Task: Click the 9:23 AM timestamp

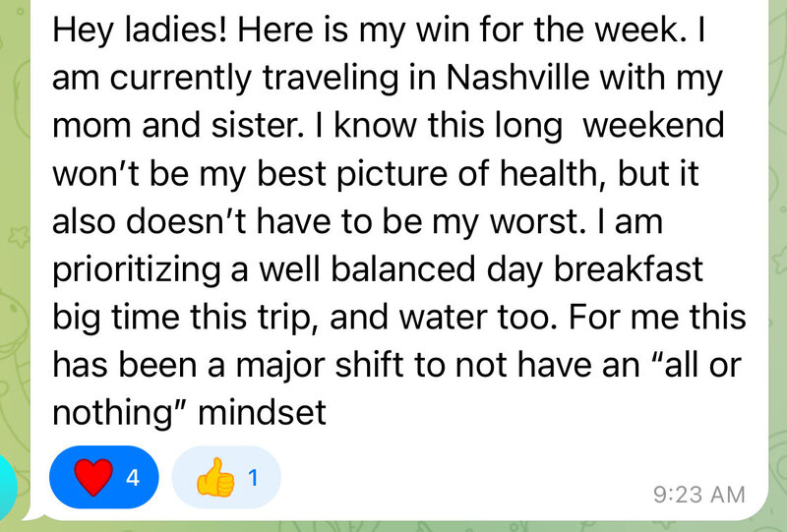Action: (x=699, y=495)
